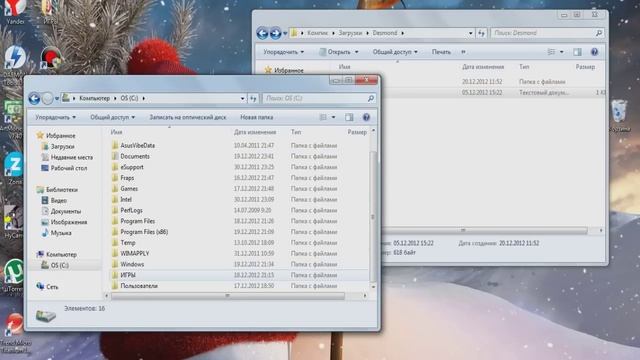Go back in the Desmond window

coord(262,33)
